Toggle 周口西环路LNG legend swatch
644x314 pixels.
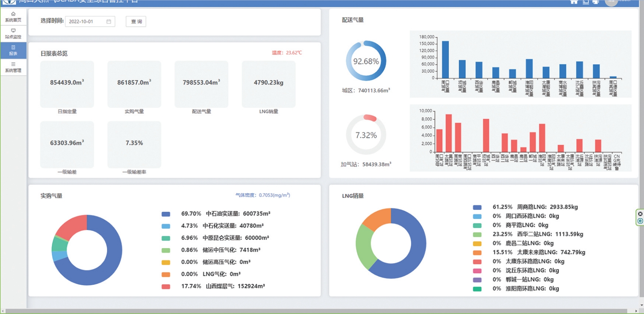coord(477,216)
